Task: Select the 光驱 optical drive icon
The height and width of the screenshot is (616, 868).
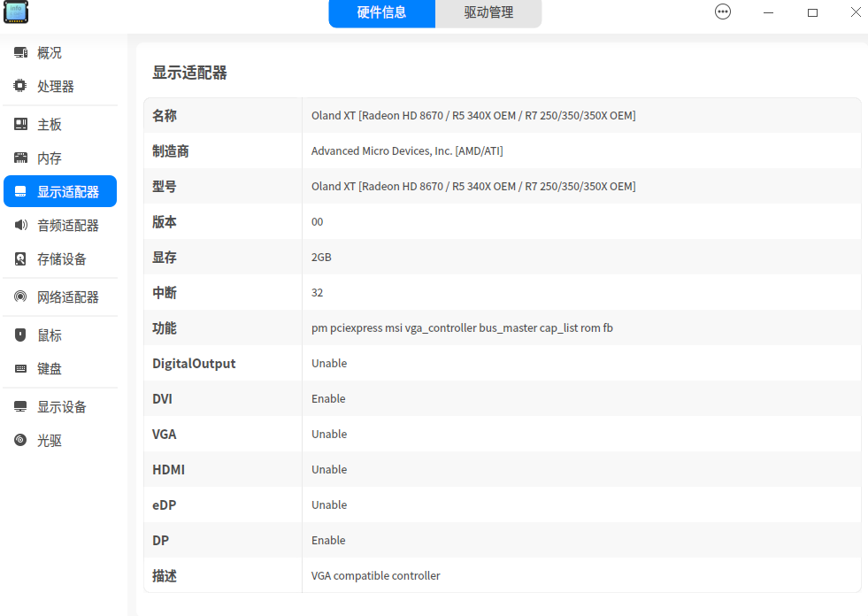Action: [x=20, y=440]
